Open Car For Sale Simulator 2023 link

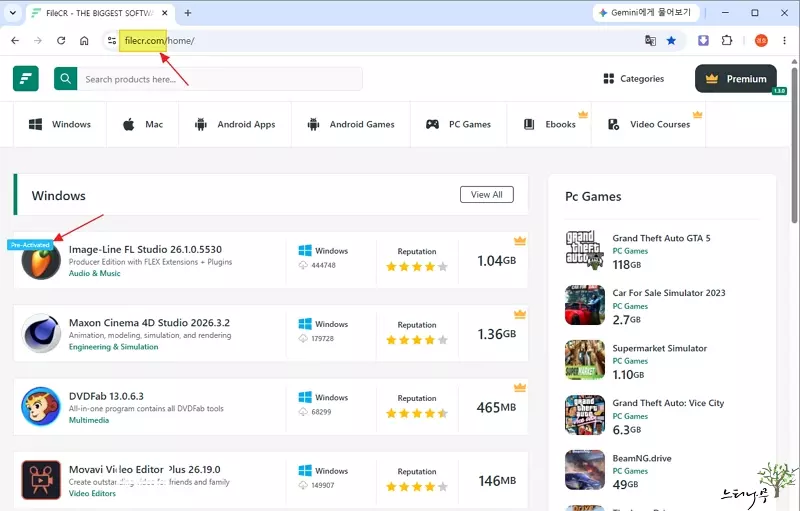[669, 293]
